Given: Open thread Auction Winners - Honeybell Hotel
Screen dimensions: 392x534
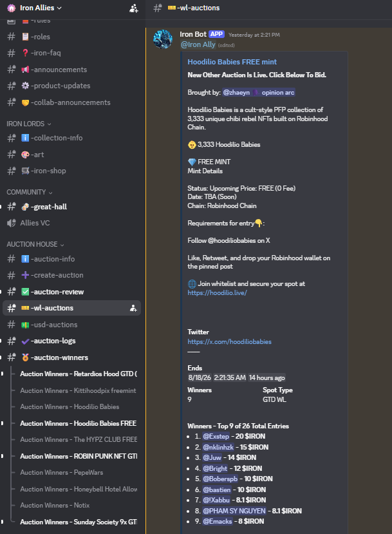Looking at the screenshot, I should [79, 489].
